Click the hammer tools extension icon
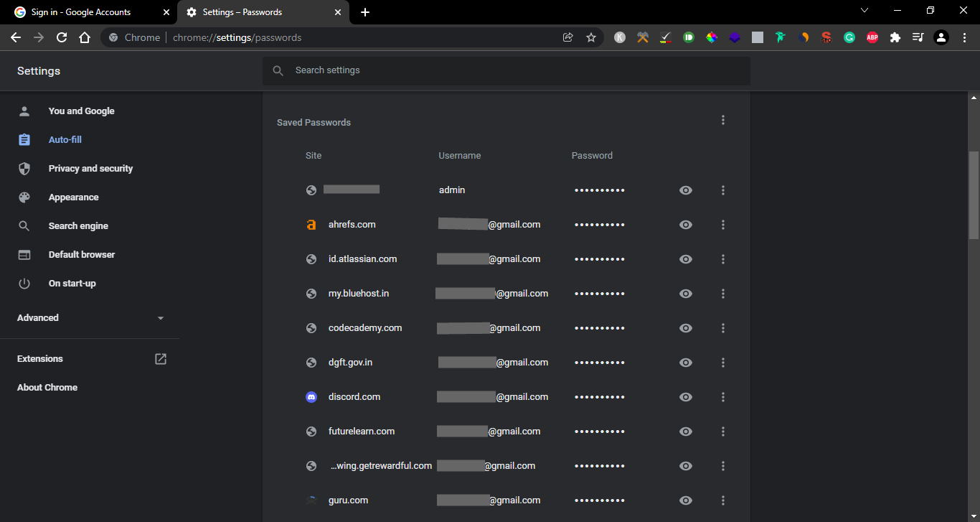This screenshot has width=980, height=522. (x=643, y=37)
